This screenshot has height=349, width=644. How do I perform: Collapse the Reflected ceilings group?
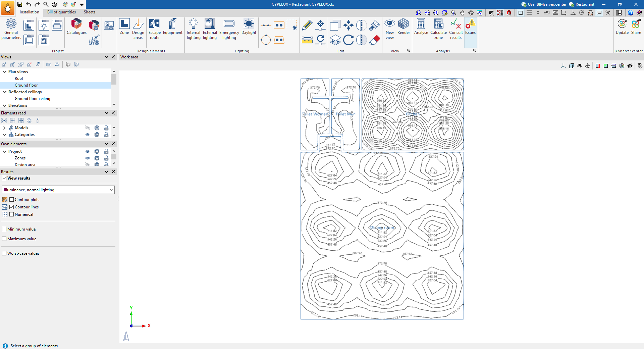click(x=5, y=92)
